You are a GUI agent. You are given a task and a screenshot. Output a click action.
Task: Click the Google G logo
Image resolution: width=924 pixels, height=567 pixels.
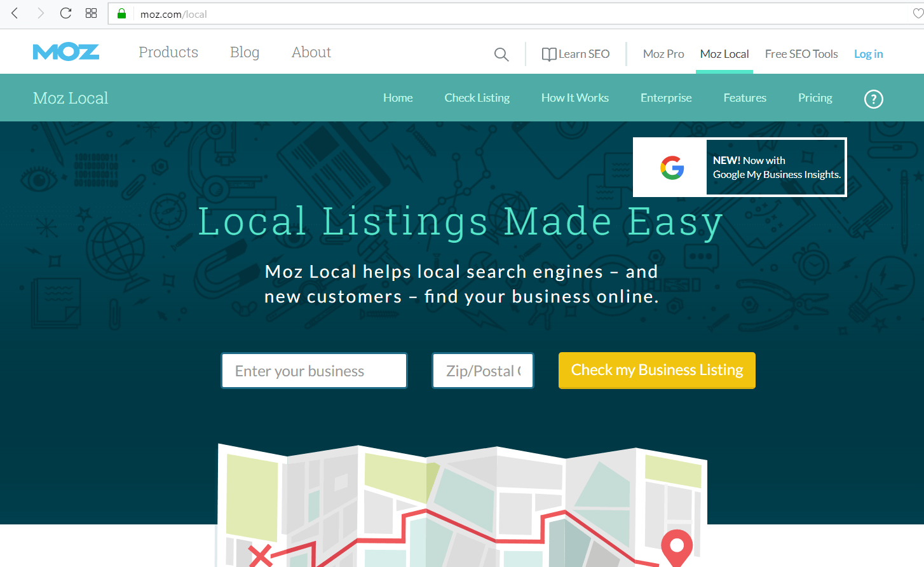click(672, 168)
